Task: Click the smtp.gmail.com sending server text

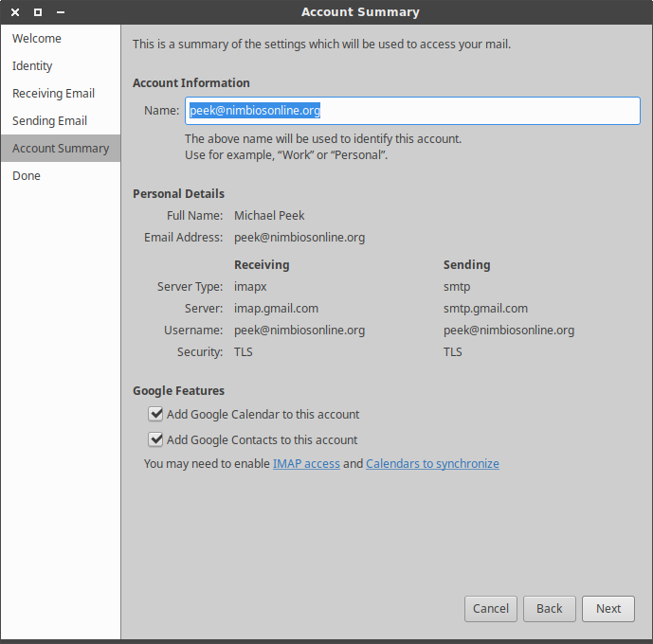Action: point(485,308)
